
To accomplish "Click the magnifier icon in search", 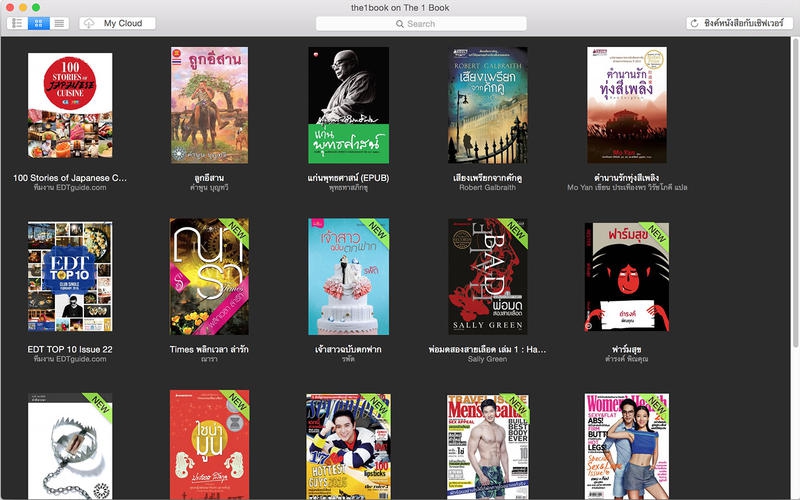I will tap(400, 23).
